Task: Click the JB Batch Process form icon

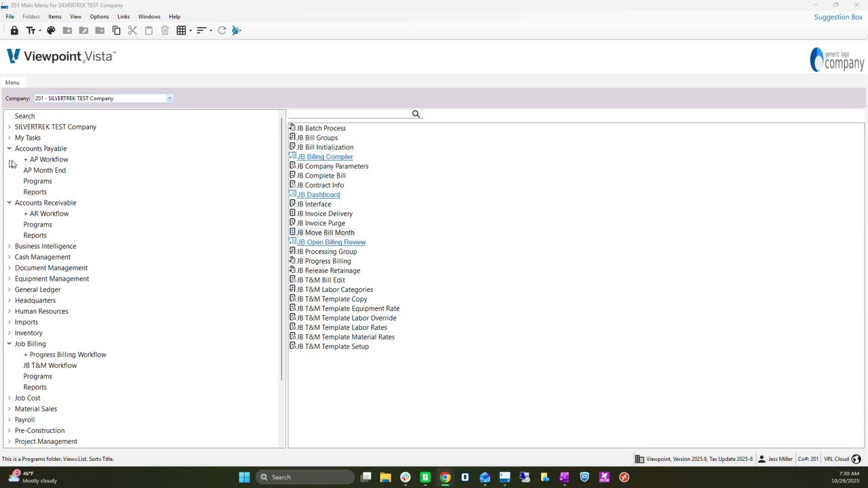Action: pos(292,127)
